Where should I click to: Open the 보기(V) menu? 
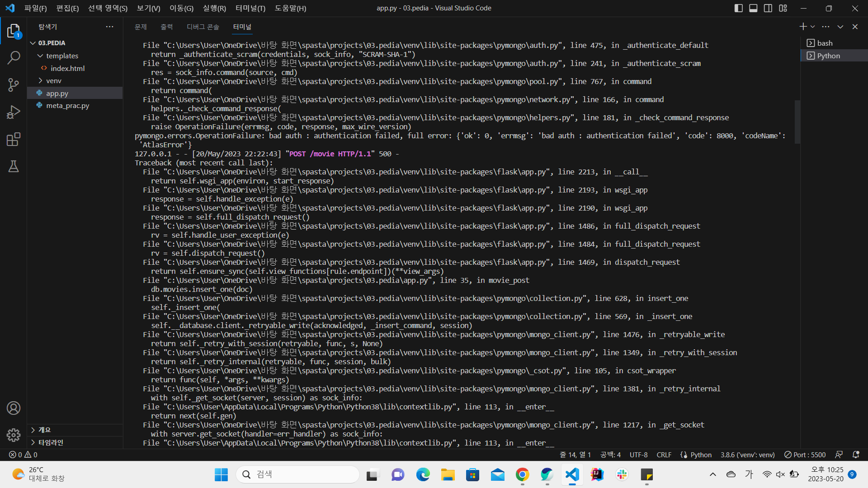pyautogui.click(x=148, y=8)
